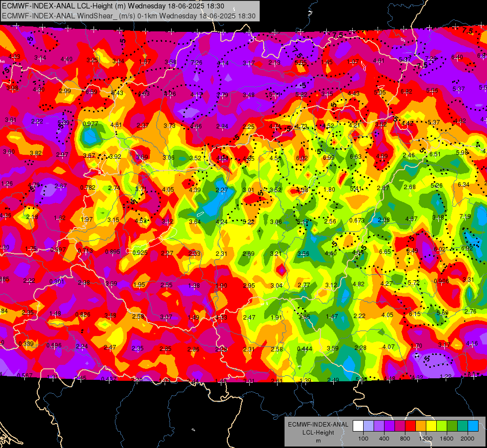Click the dark green legend swatch
The width and height of the screenshot is (487, 448).
(452, 426)
